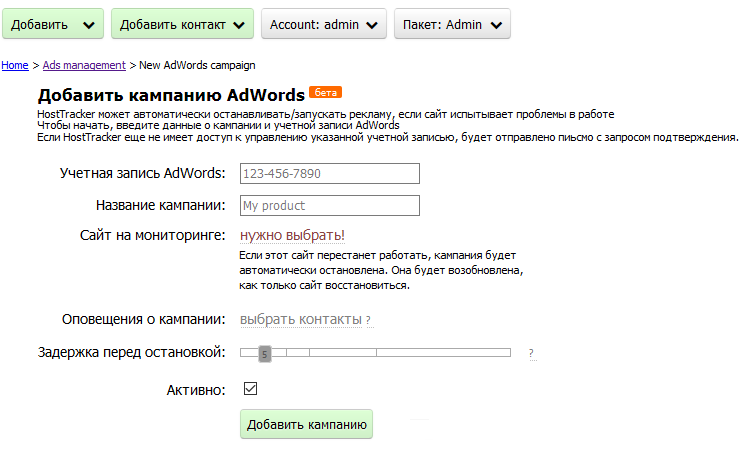
Task: Open the выбрать контакты link
Action: pos(300,319)
